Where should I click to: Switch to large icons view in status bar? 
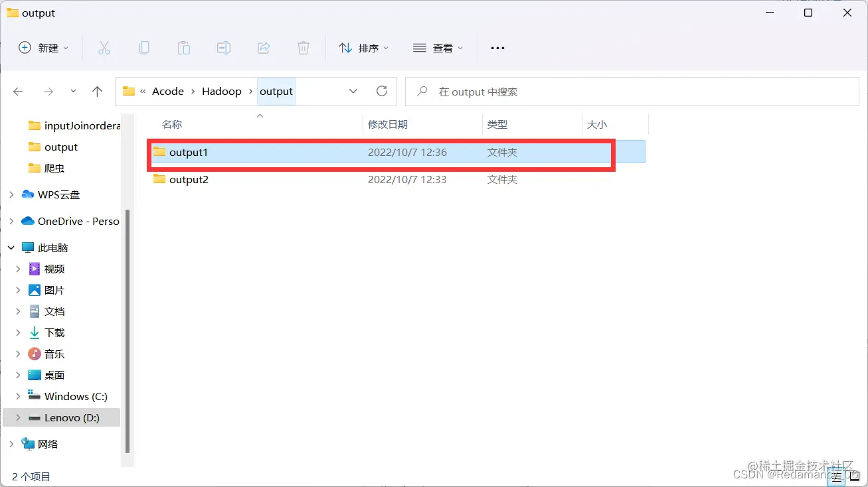[x=855, y=476]
